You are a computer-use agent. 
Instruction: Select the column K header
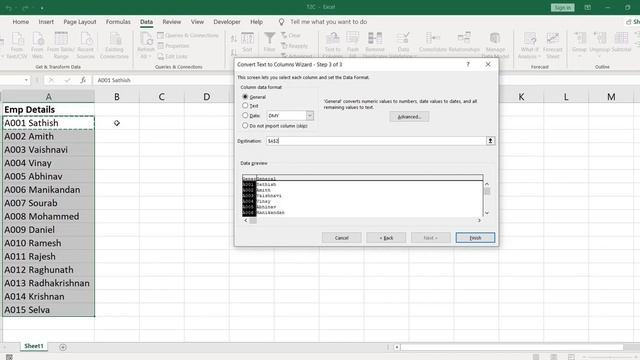[x=521, y=97]
